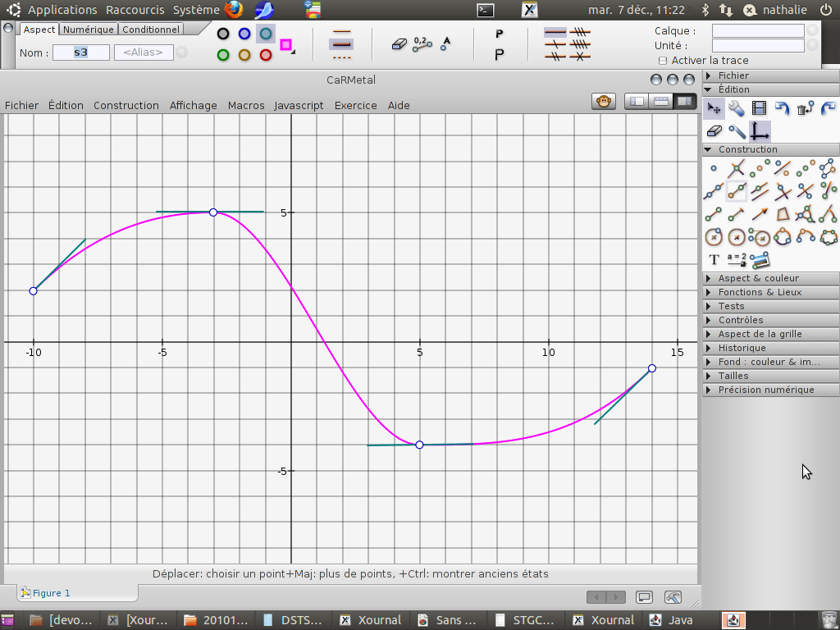Click the delete object trash icon
Screen dimensions: 840x630
click(805, 108)
